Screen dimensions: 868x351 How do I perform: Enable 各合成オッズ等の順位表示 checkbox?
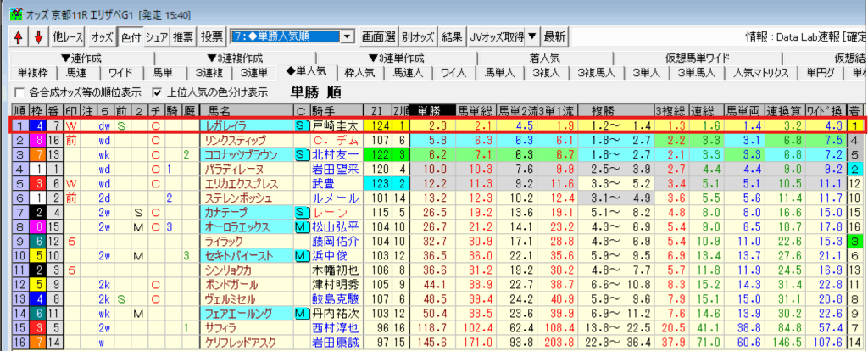[x=20, y=92]
